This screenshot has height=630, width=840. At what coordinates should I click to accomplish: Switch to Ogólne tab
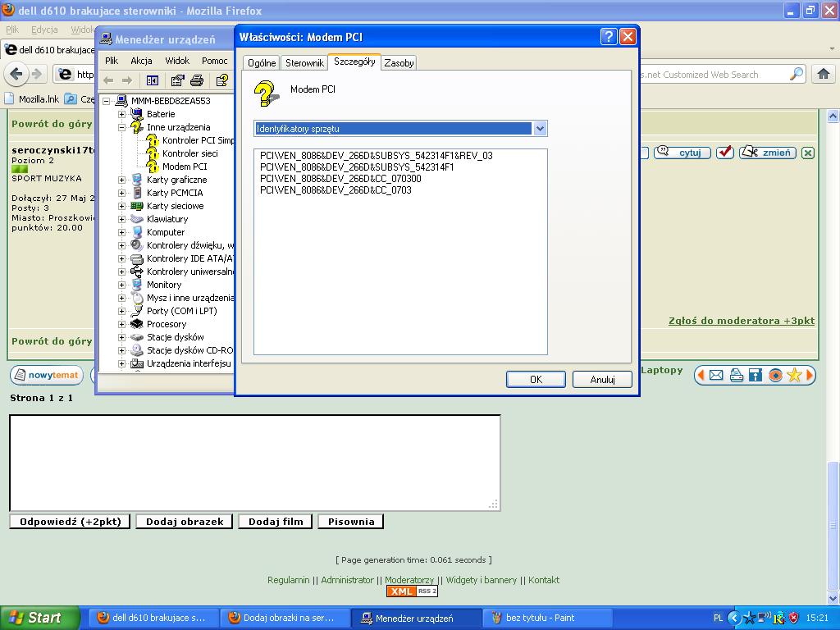point(262,62)
